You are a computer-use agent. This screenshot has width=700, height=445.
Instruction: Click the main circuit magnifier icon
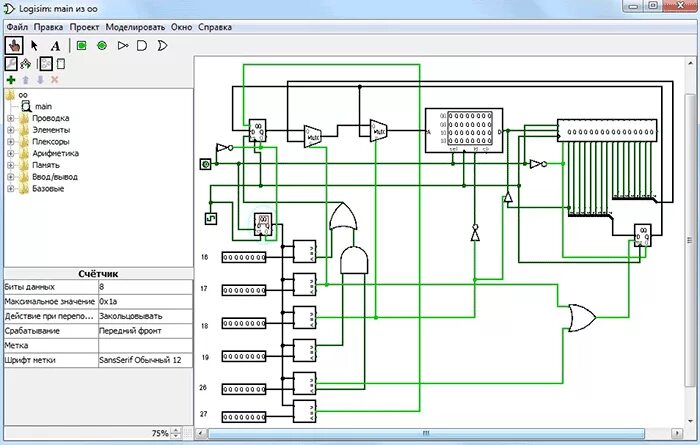point(26,106)
